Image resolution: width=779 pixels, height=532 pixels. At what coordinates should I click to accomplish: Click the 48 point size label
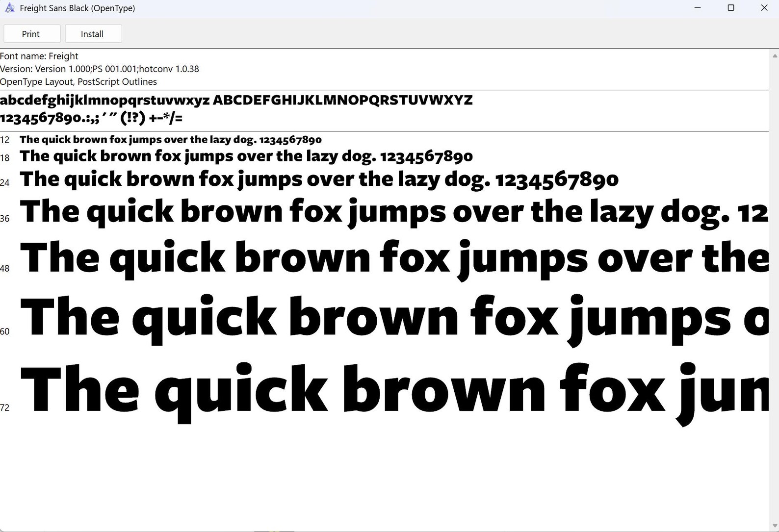[x=5, y=268]
